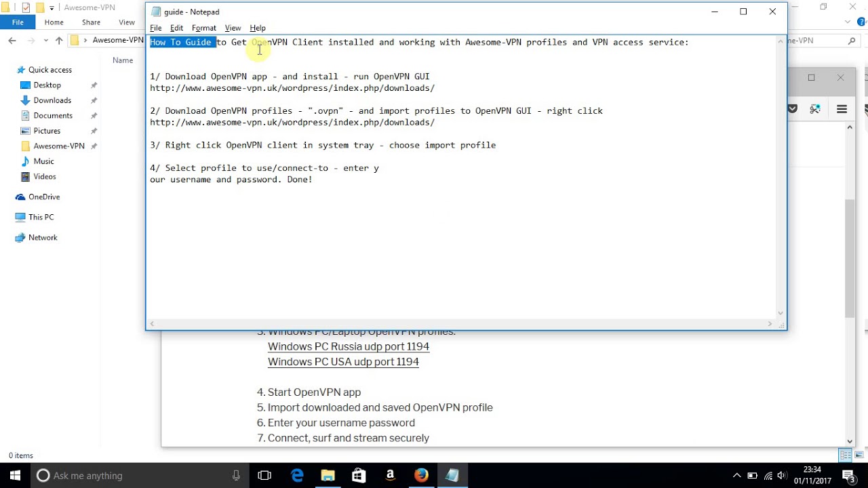Open the Edit menu in Notepad

pos(176,28)
